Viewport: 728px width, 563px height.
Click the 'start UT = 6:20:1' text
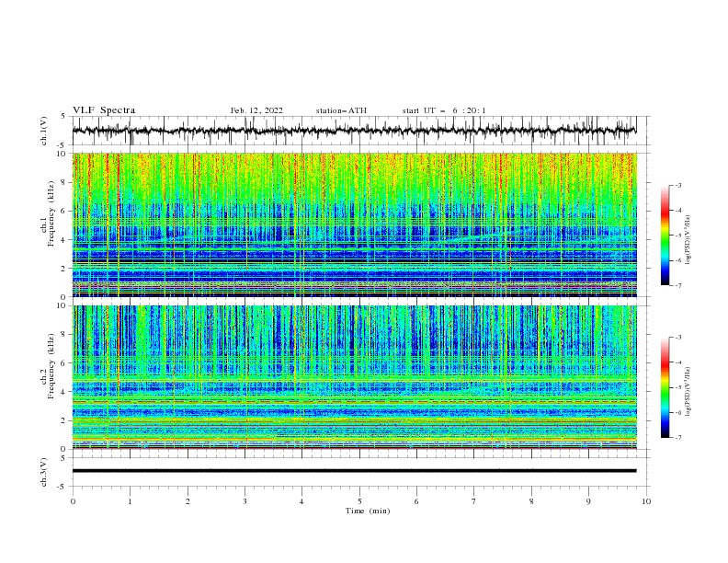444,110
